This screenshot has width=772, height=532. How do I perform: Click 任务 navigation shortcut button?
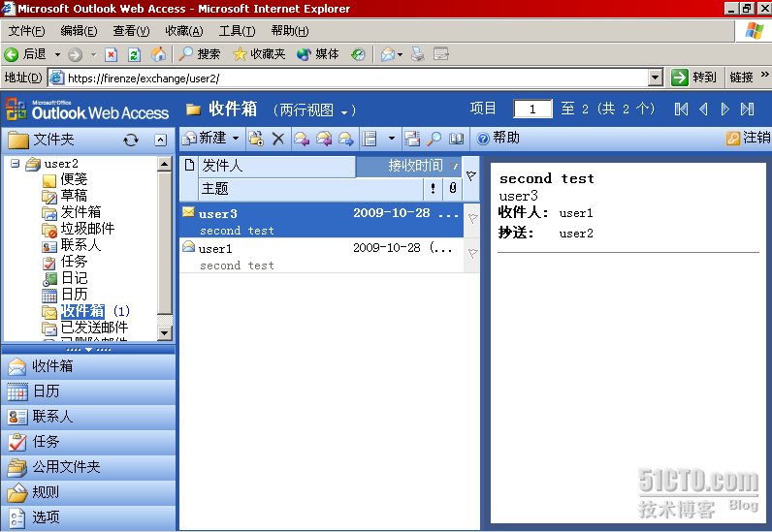pyautogui.click(x=88, y=442)
